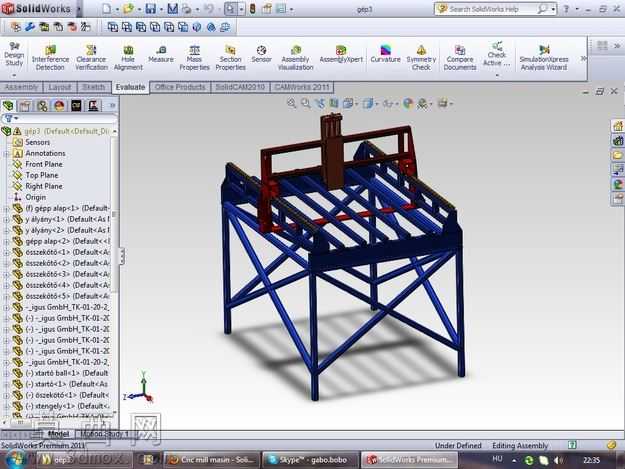
Task: Select the Measure tool
Action: 161,54
